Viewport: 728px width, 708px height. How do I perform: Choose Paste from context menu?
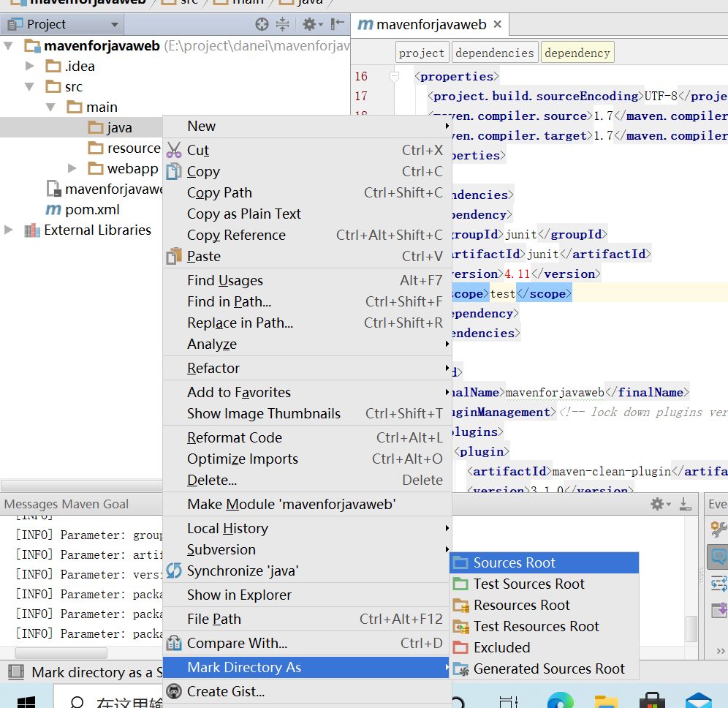(308, 256)
